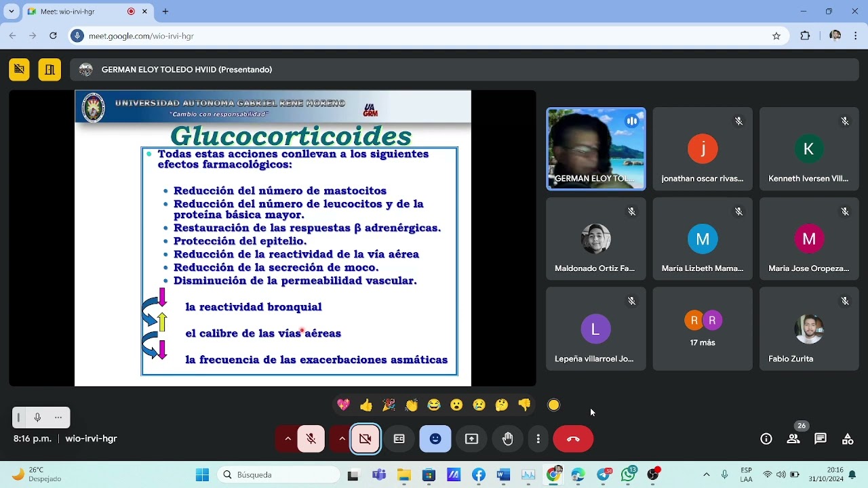Screen dimensions: 868x488
Task: Show the participants list with 26 people
Action: (x=793, y=439)
